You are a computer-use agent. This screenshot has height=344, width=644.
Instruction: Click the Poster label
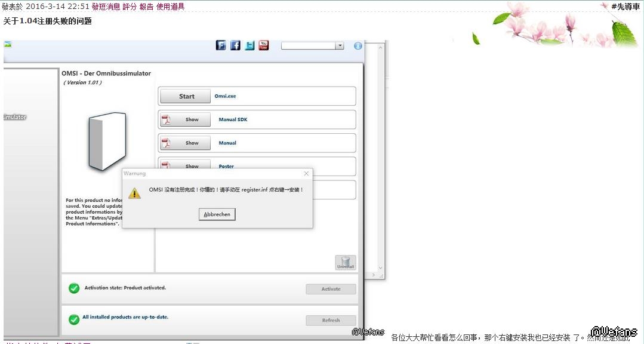click(x=226, y=167)
